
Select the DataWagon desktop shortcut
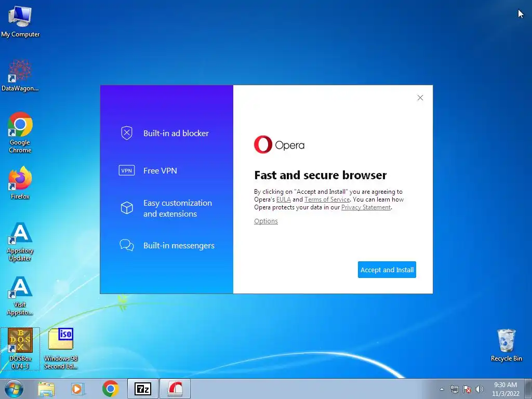click(x=20, y=75)
